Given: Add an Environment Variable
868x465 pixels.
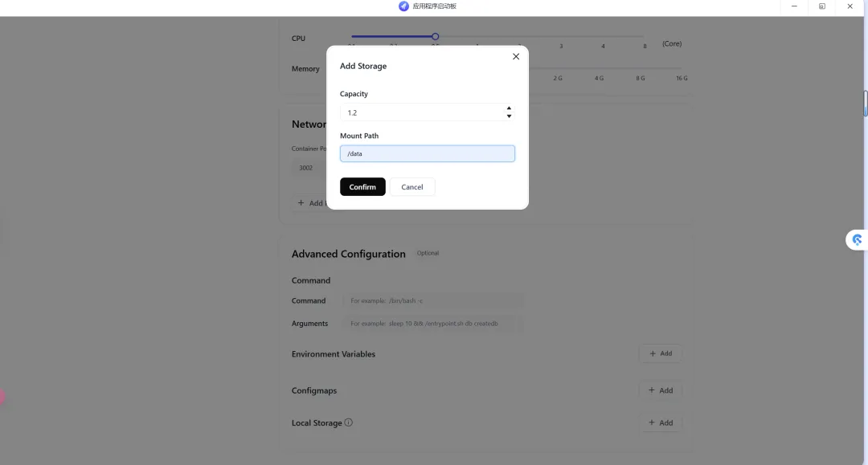Looking at the screenshot, I should click(x=661, y=353).
